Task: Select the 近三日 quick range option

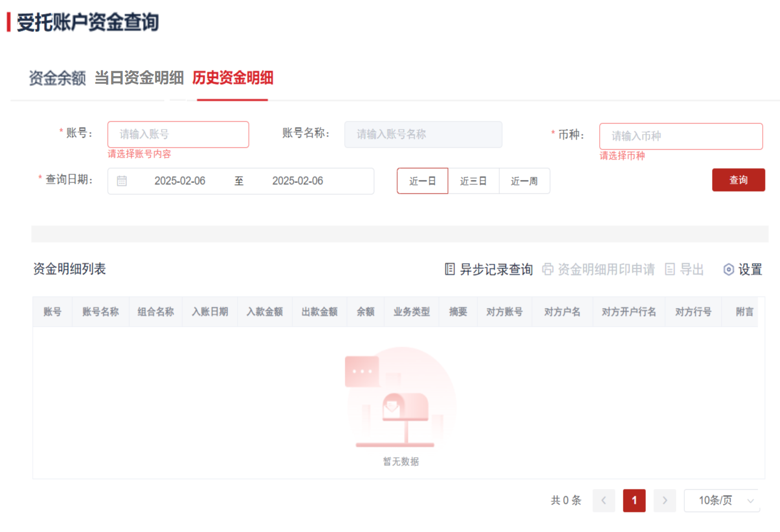Action: (473, 181)
